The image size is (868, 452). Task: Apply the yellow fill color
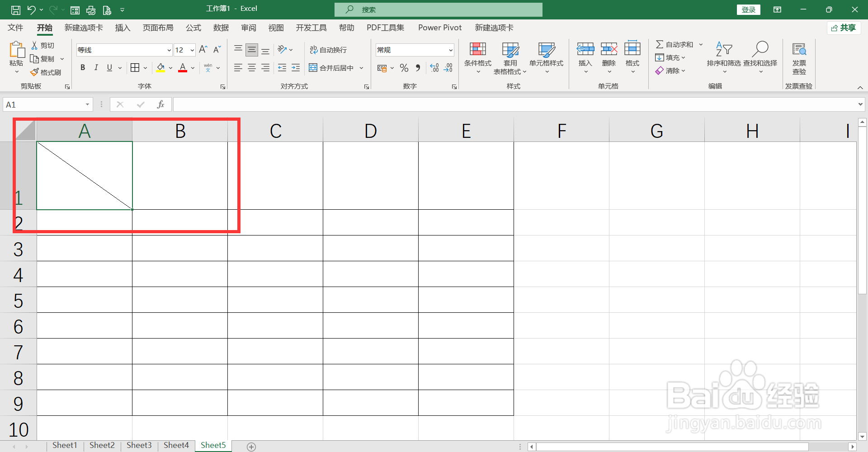tap(160, 68)
